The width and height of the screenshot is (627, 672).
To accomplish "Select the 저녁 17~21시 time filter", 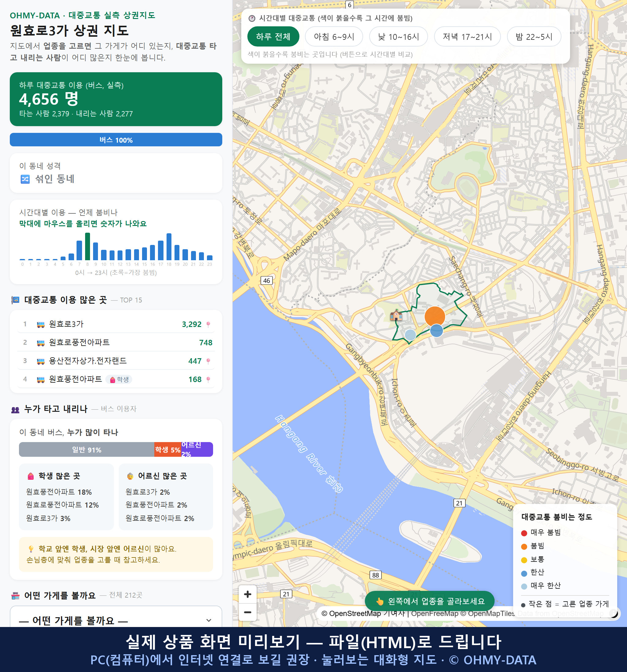I will pos(467,36).
